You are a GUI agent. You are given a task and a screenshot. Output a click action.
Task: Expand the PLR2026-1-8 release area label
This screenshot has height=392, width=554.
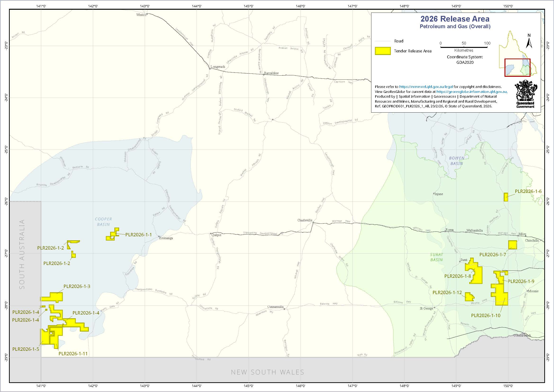pyautogui.click(x=458, y=276)
